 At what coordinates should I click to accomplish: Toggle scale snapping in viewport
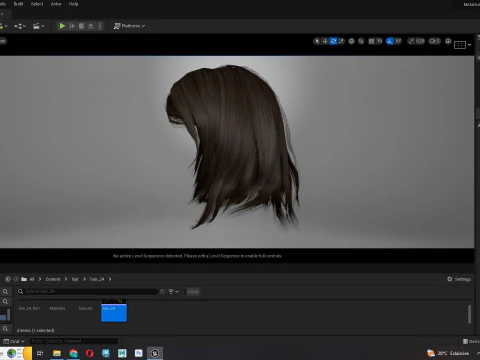pos(411,41)
